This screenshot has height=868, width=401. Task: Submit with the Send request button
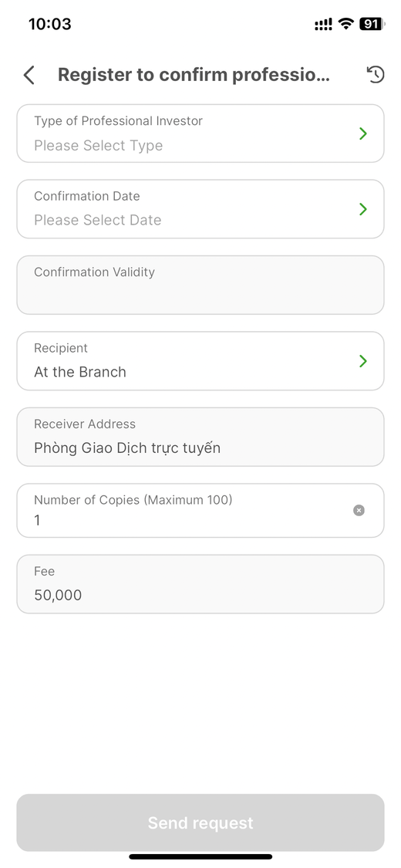(200, 822)
